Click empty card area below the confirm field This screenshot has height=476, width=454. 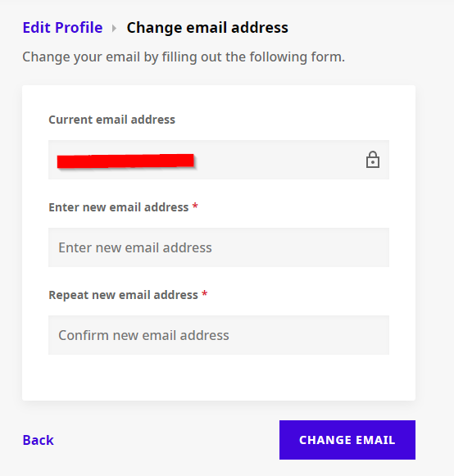[219, 378]
